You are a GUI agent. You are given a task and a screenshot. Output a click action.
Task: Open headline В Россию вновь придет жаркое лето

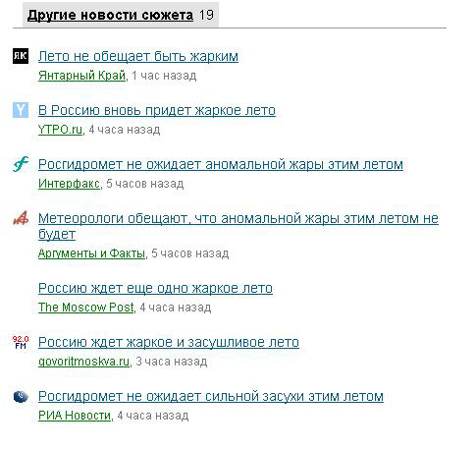pos(157,110)
